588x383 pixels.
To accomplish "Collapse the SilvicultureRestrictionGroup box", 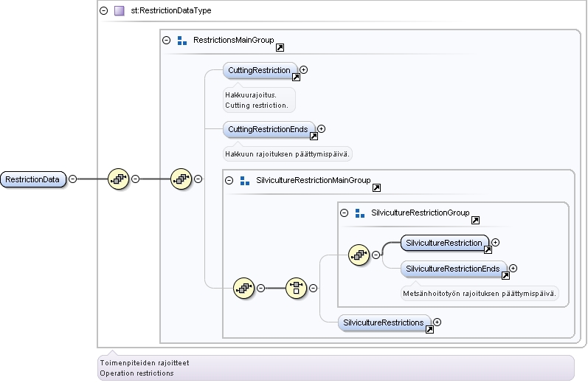I will (x=345, y=213).
